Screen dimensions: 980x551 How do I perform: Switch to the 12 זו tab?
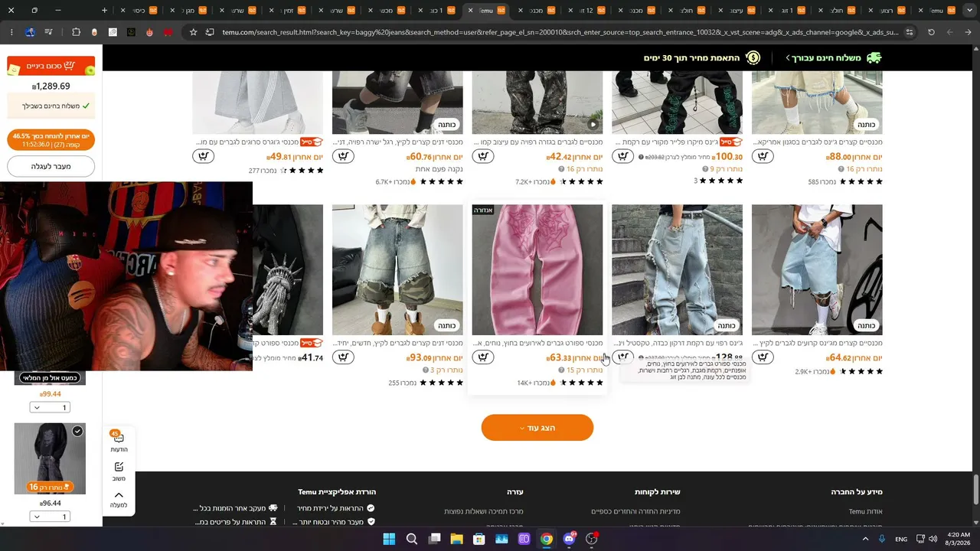[587, 11]
